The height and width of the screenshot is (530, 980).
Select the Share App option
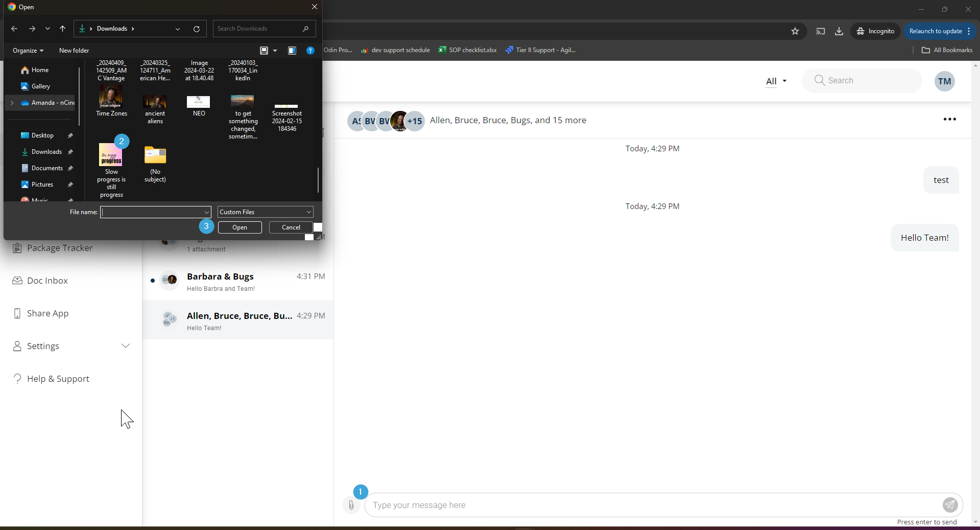point(47,313)
